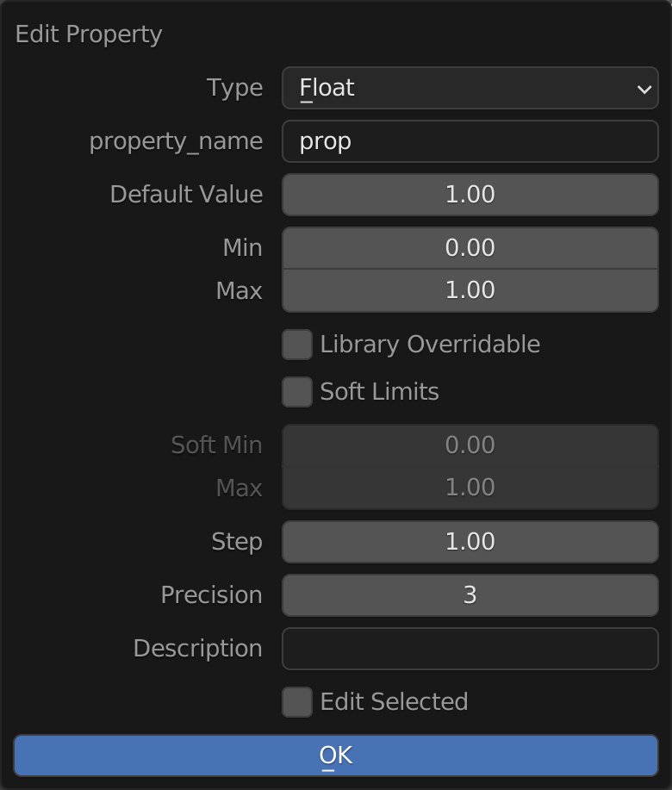Open the Type dropdown showing Float
Image resolution: width=672 pixels, height=790 pixels.
pos(470,88)
